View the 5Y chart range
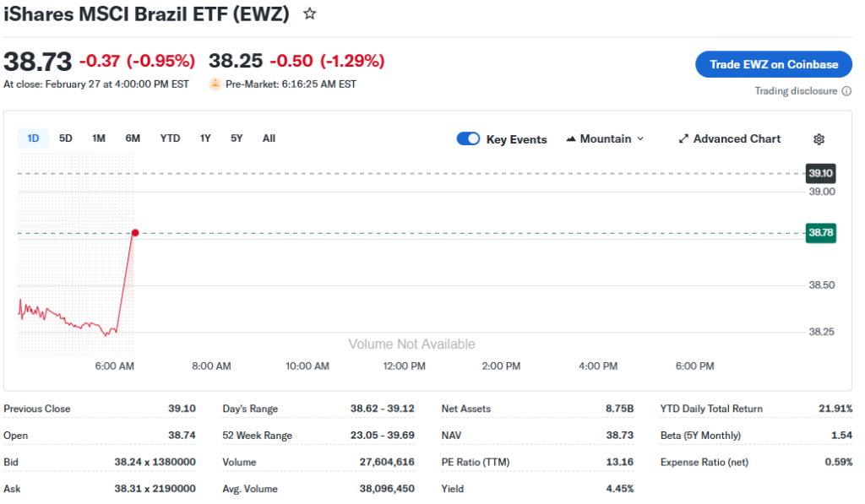Image resolution: width=865 pixels, height=504 pixels. [237, 138]
